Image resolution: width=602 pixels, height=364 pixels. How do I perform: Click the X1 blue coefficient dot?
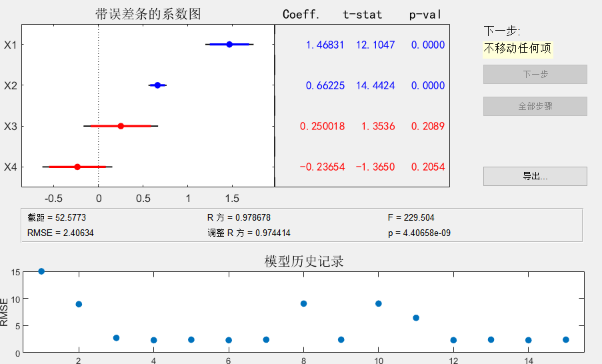click(229, 45)
